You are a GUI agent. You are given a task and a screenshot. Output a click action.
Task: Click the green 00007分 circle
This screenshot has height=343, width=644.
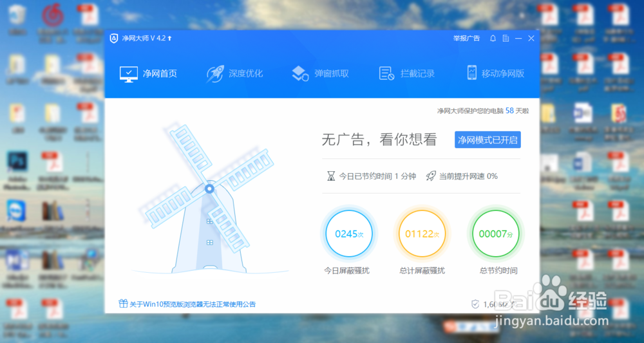(496, 234)
